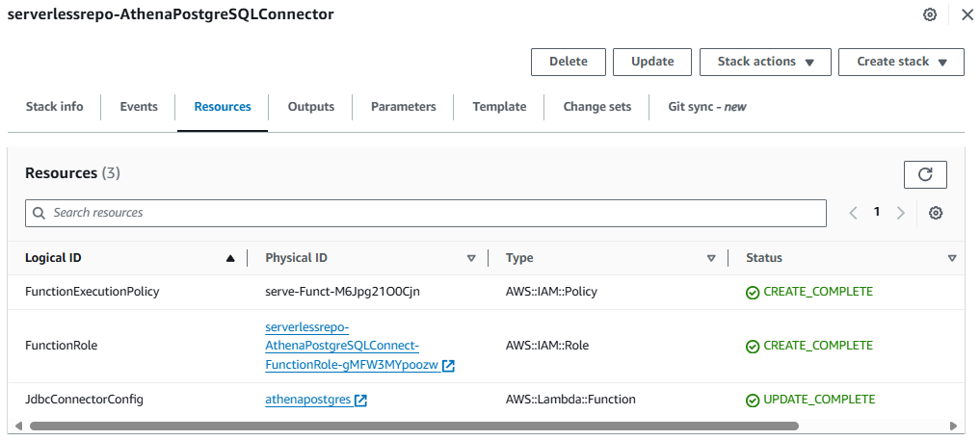The width and height of the screenshot is (980, 440).
Task: Focus the Search resources field
Action: tap(426, 213)
